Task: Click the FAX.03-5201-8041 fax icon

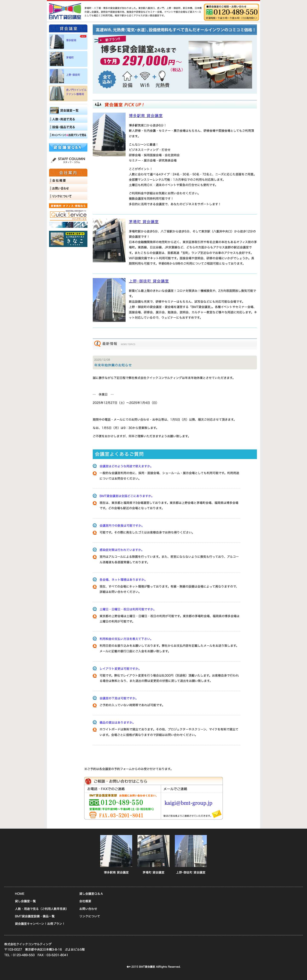Action: tap(93, 815)
